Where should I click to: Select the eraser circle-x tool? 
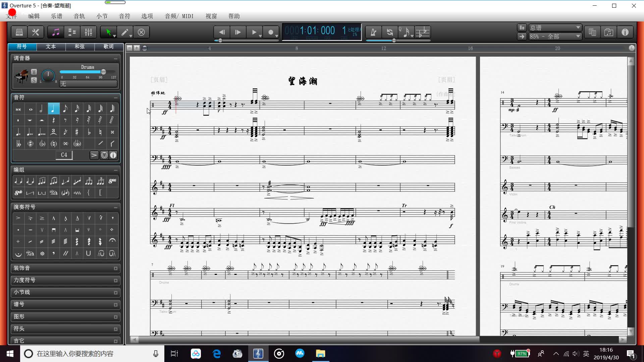(x=141, y=32)
